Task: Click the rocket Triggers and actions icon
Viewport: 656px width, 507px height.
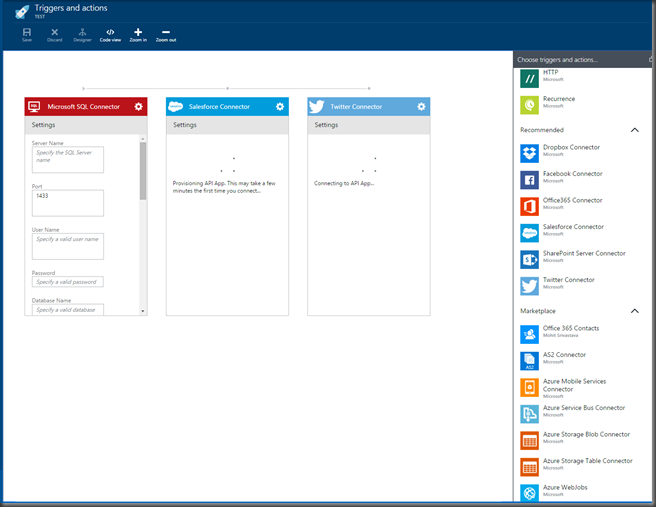Action: 22,11
